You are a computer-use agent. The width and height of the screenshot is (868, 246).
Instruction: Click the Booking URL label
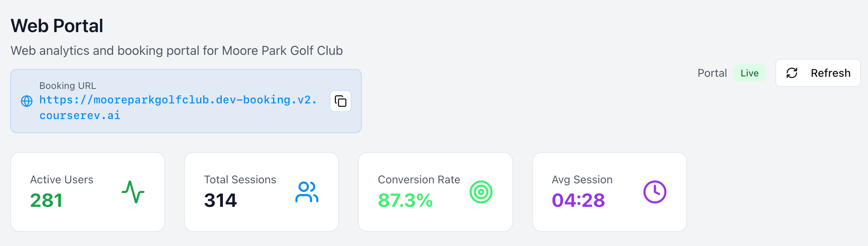tap(67, 86)
